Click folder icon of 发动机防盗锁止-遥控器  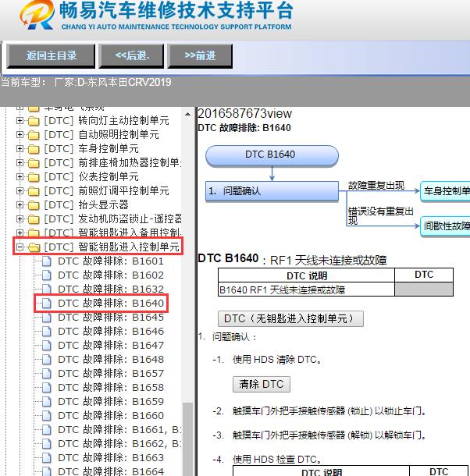(x=34, y=219)
